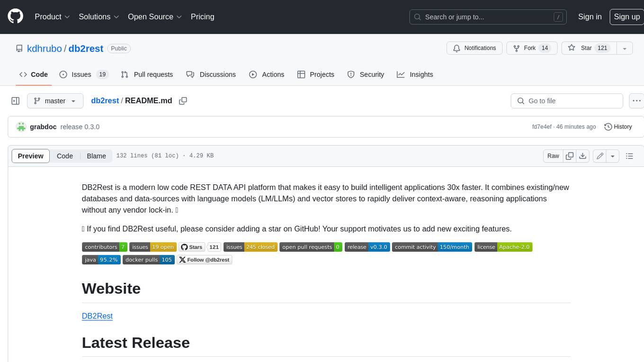Open the Raw file view
The width and height of the screenshot is (644, 362).
[553, 156]
